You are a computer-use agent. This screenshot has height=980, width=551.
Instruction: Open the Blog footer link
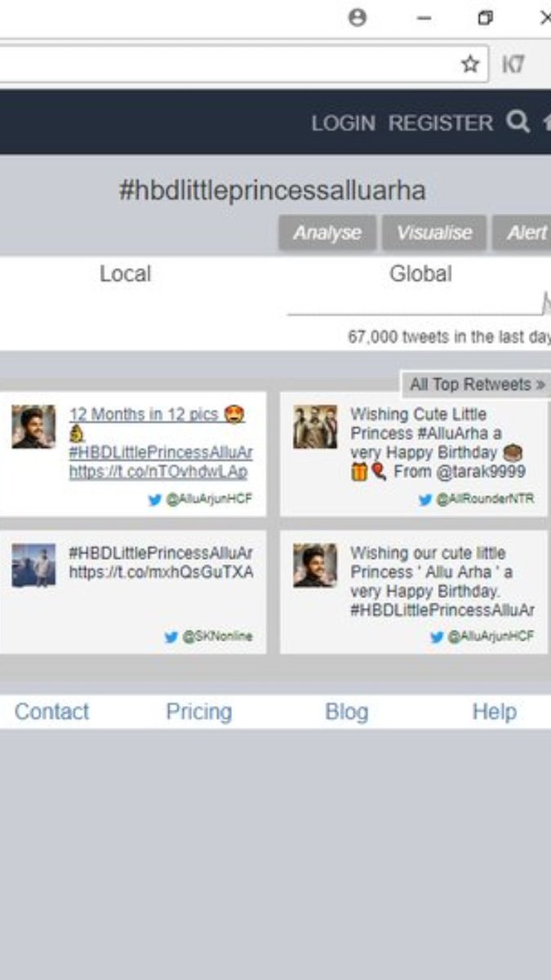346,712
